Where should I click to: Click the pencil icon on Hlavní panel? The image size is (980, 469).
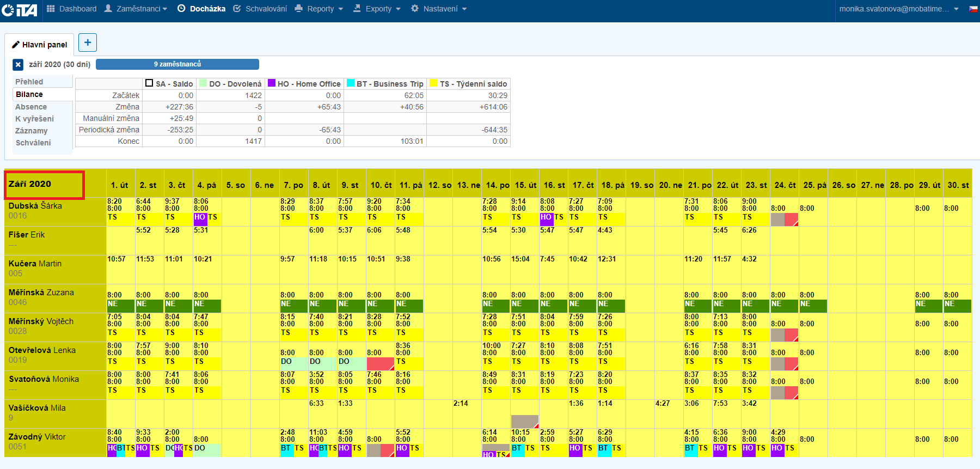click(16, 45)
